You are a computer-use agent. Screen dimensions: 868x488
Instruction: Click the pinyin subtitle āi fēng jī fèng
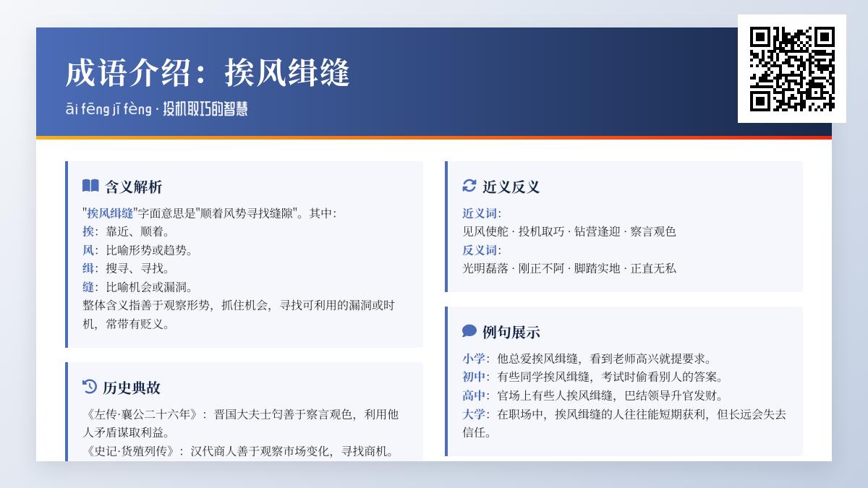tap(109, 109)
